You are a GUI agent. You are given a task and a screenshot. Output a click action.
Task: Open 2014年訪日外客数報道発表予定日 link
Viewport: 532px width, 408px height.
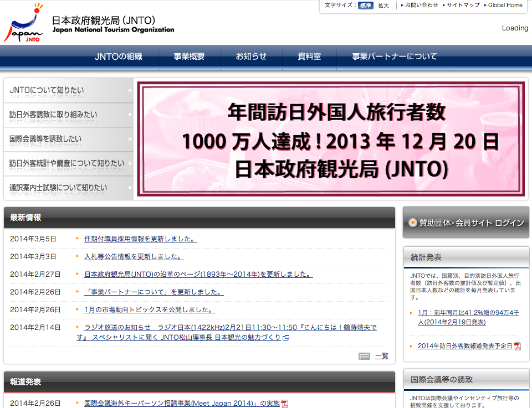click(x=465, y=346)
